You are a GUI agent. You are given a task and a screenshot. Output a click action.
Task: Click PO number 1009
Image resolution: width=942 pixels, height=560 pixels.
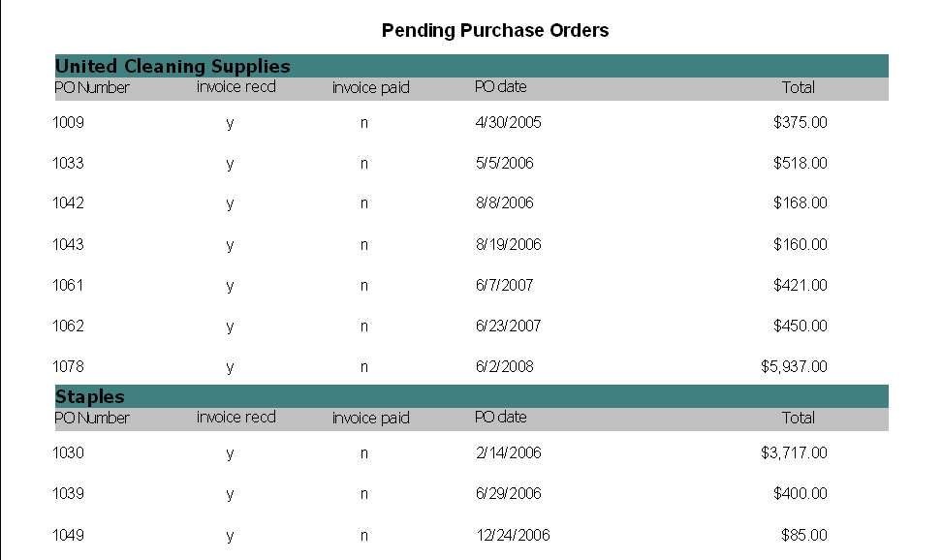pyautogui.click(x=69, y=123)
